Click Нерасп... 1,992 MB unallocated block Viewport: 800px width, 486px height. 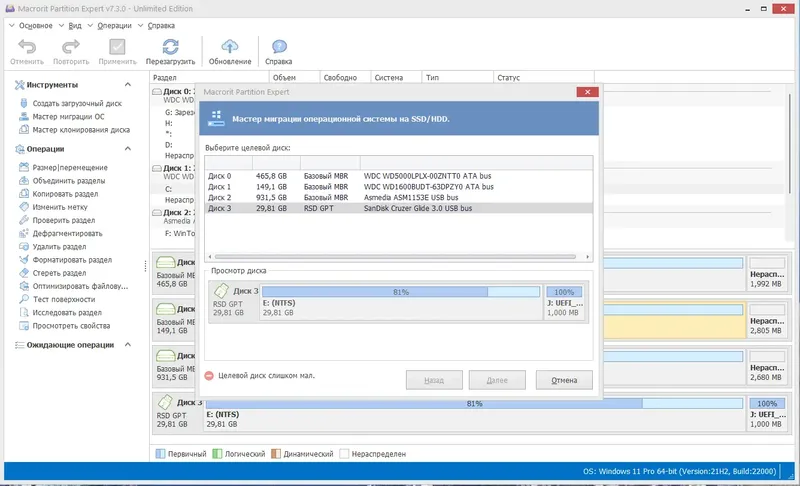click(x=767, y=273)
